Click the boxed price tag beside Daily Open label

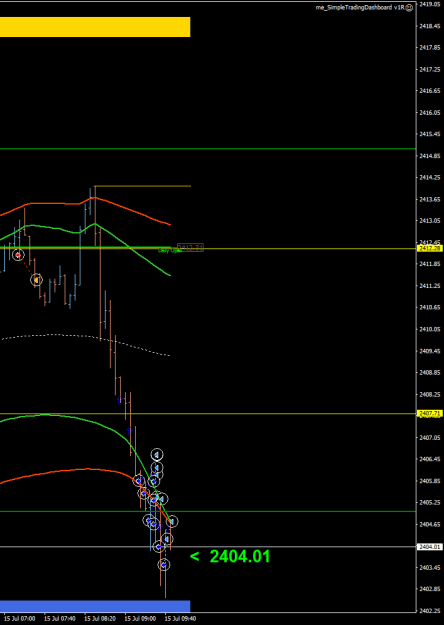(x=190, y=248)
